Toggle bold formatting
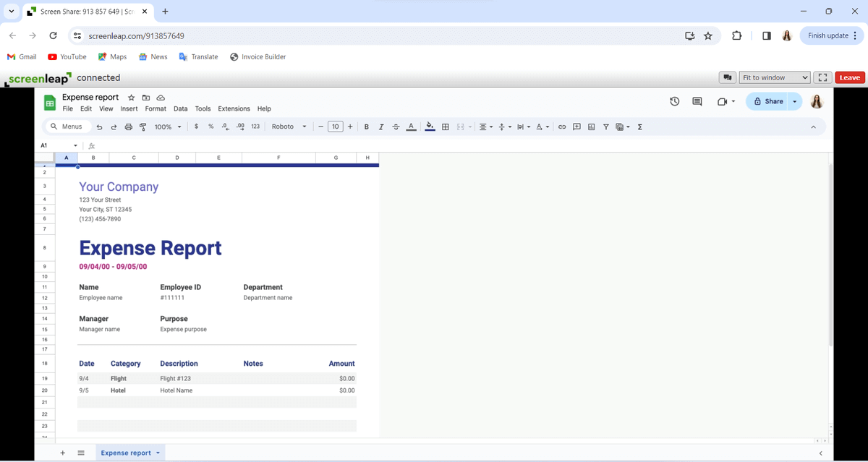 (x=367, y=127)
